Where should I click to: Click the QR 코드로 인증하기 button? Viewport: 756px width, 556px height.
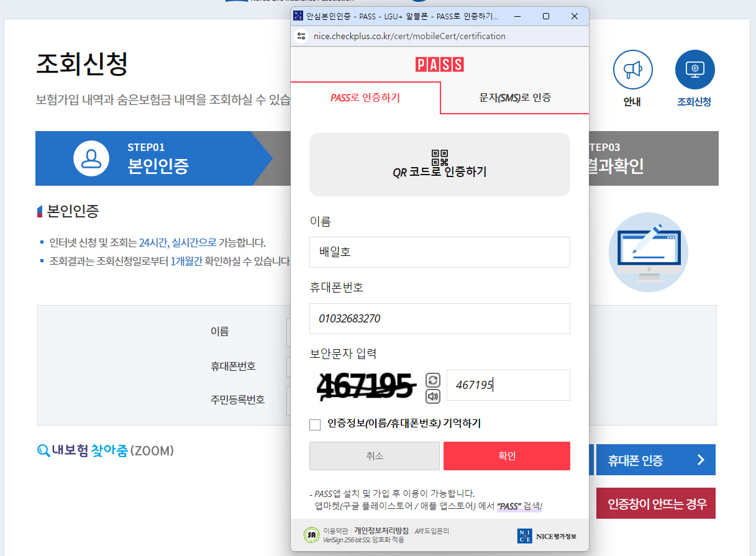pos(440,165)
